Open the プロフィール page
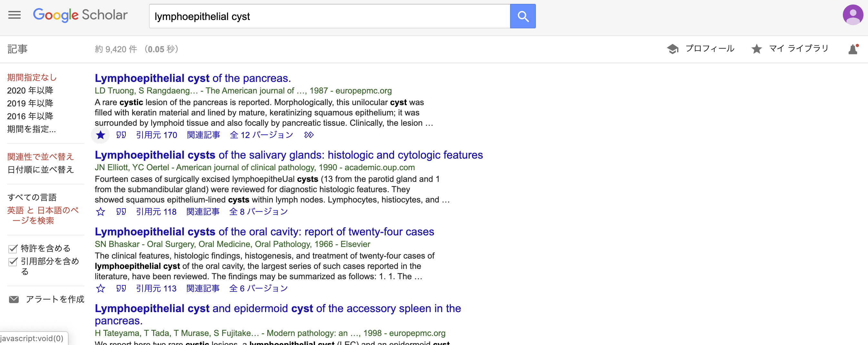The width and height of the screenshot is (868, 345). point(701,49)
